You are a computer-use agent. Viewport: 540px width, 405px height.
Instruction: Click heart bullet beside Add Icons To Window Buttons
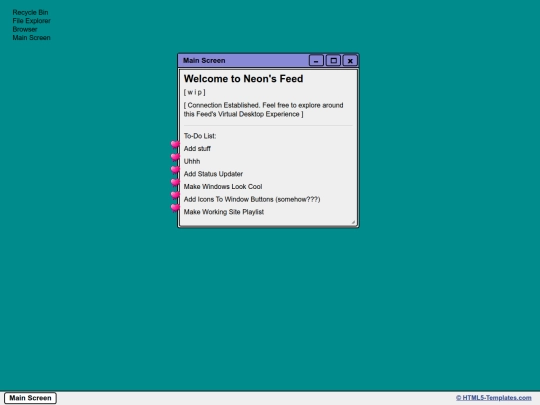click(x=175, y=195)
